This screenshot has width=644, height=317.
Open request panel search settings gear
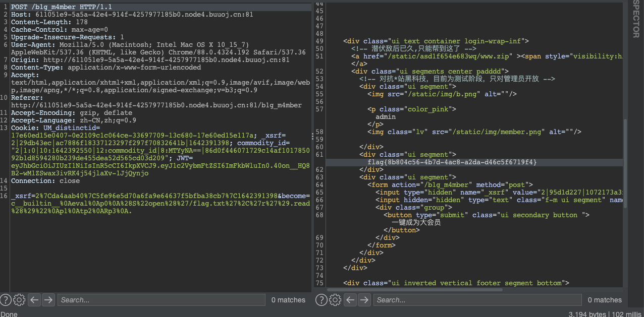(x=19, y=300)
